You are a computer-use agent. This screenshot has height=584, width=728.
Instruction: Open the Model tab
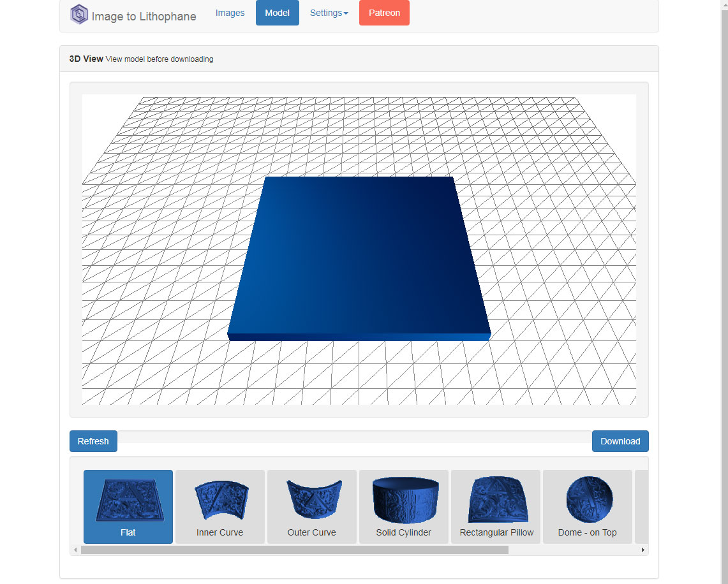[x=277, y=13]
